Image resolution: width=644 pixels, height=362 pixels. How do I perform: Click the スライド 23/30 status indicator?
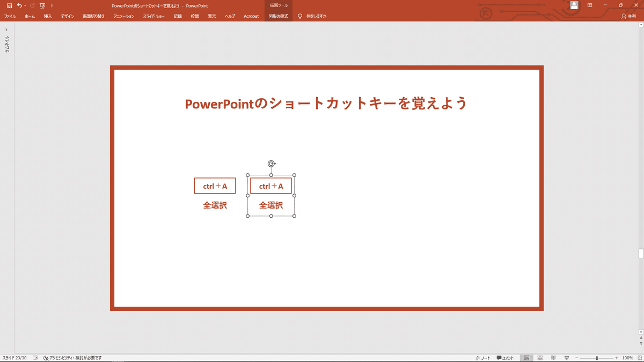point(14,358)
